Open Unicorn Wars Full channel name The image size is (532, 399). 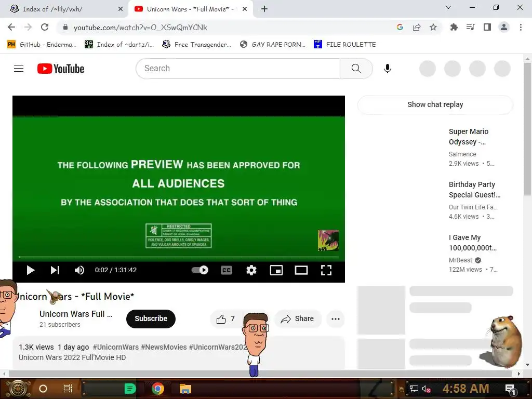pos(76,314)
